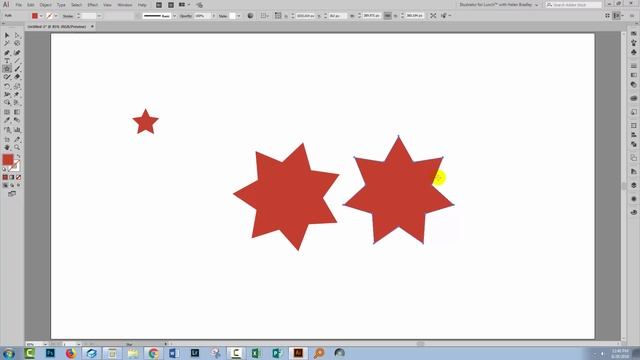Click the Search Adobe Stock field

(573, 5)
